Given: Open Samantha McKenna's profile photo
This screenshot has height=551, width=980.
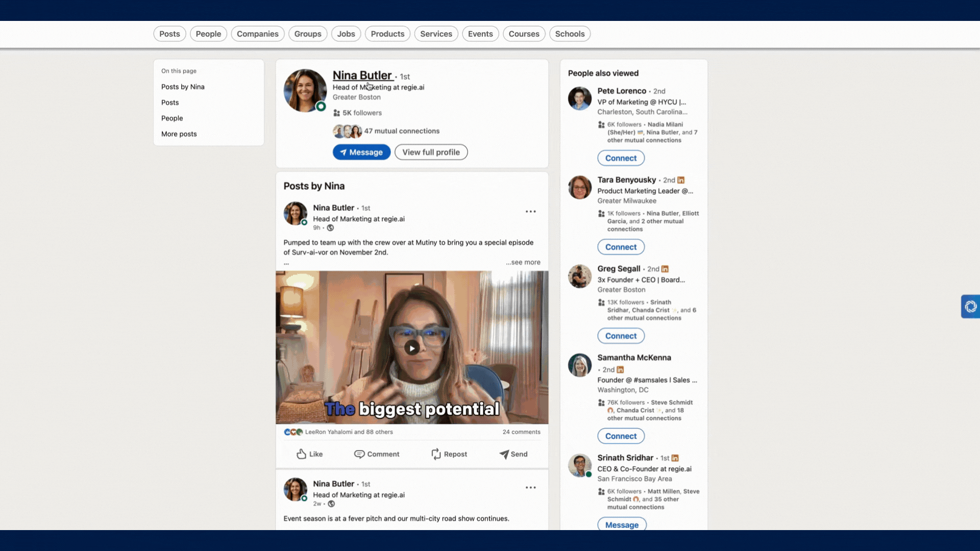Looking at the screenshot, I should point(580,365).
